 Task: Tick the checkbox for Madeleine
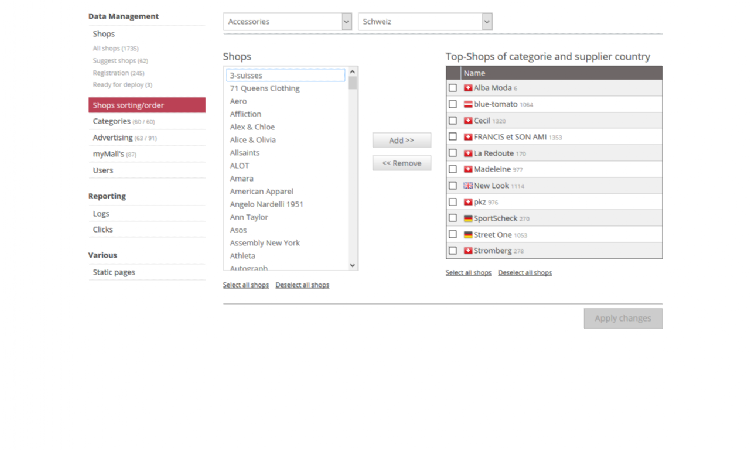(453, 170)
